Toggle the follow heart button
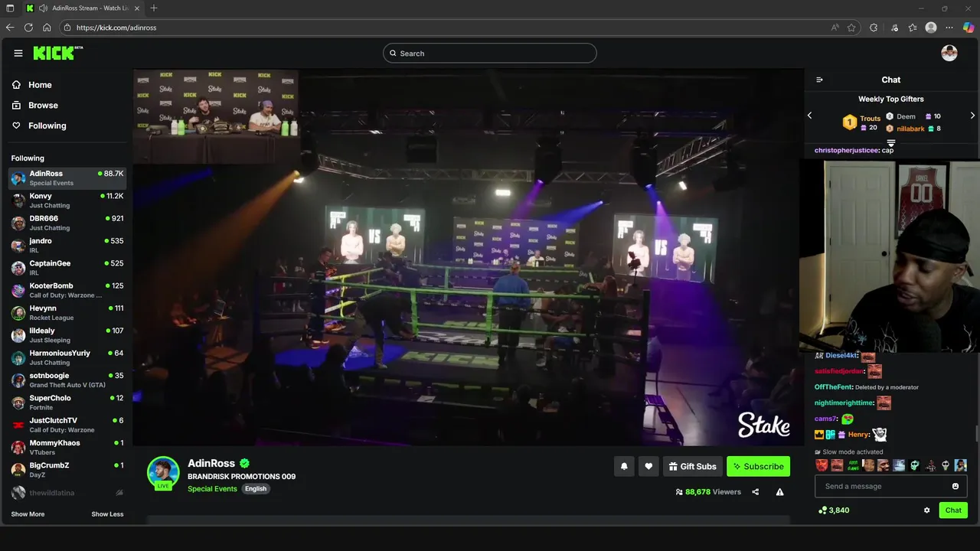This screenshot has width=980, height=551. (648, 467)
